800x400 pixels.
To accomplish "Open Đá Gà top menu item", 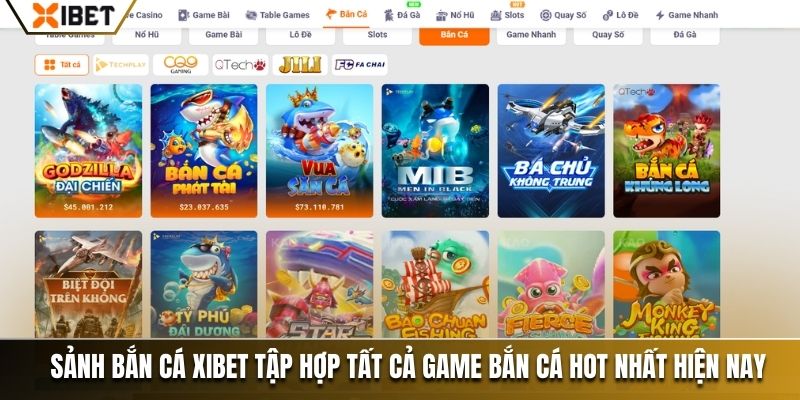I will [x=402, y=15].
